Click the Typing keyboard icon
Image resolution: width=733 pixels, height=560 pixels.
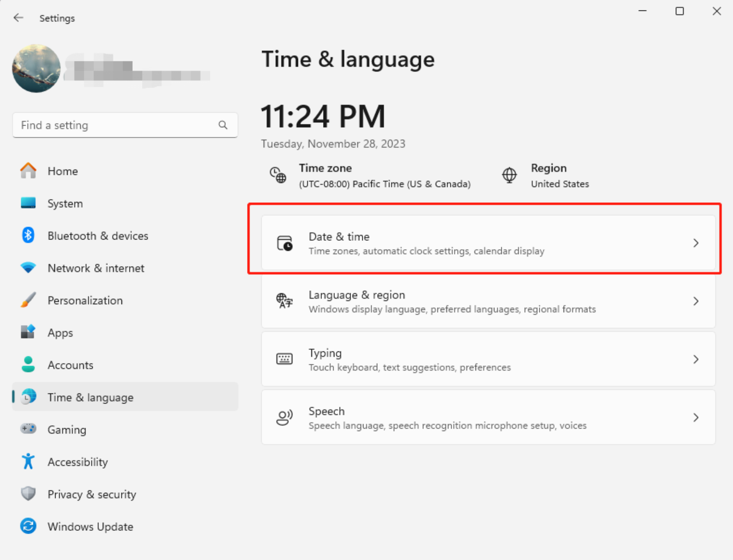click(x=285, y=359)
